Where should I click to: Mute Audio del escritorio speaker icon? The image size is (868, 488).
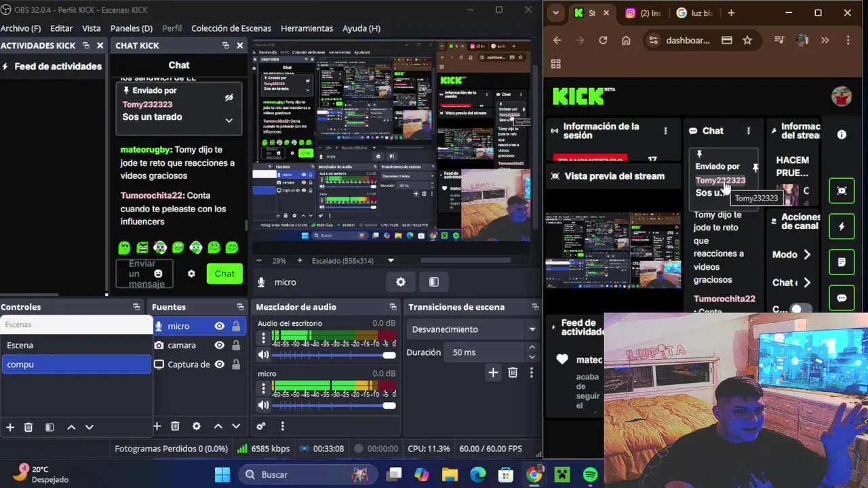(x=263, y=355)
